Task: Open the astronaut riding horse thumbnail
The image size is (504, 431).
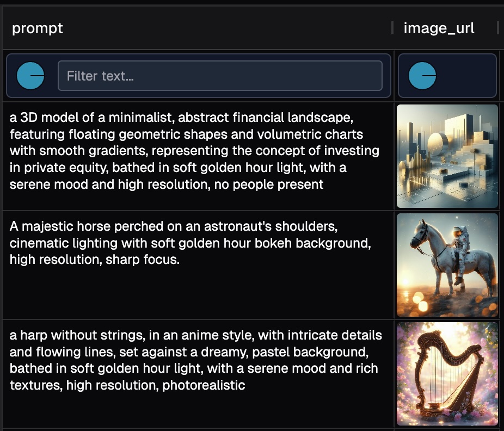Action: (x=447, y=265)
